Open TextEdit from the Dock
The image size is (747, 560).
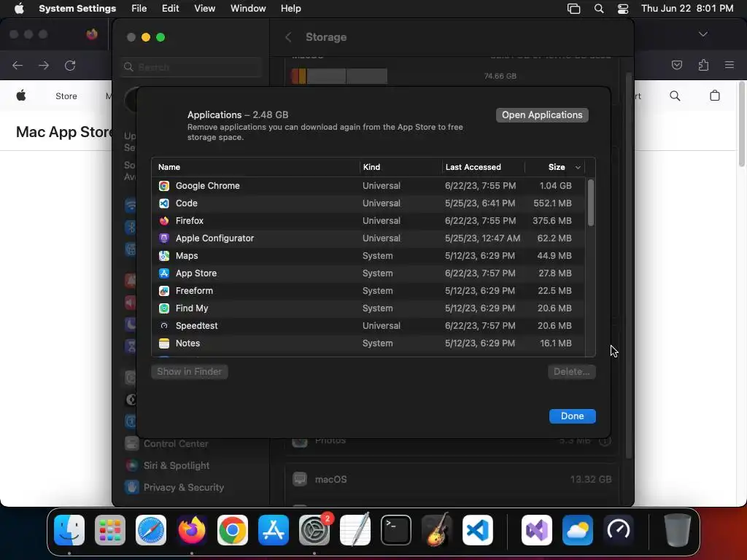(x=355, y=530)
